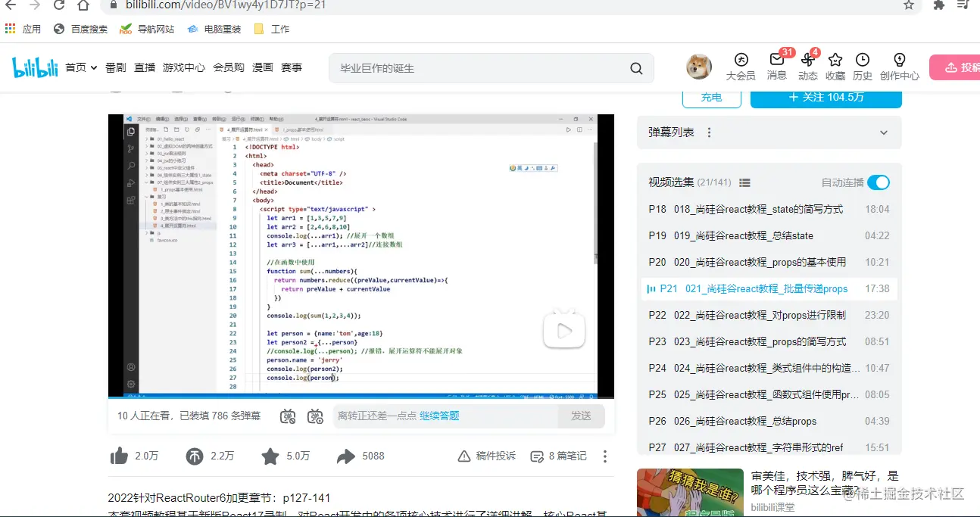Image resolution: width=980 pixels, height=517 pixels.
Task: Click browser bookmark star icon
Action: [x=909, y=5]
